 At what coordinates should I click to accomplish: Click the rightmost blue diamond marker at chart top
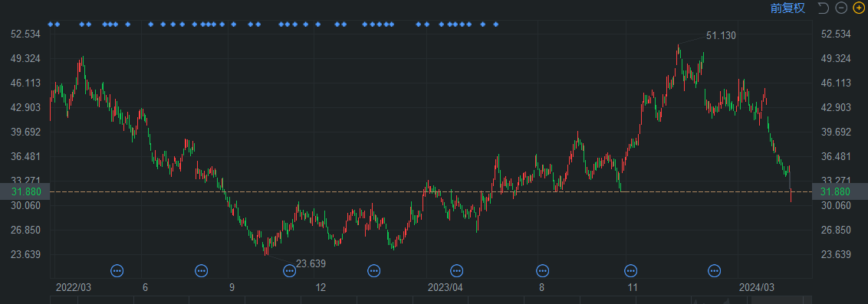pyautogui.click(x=495, y=25)
